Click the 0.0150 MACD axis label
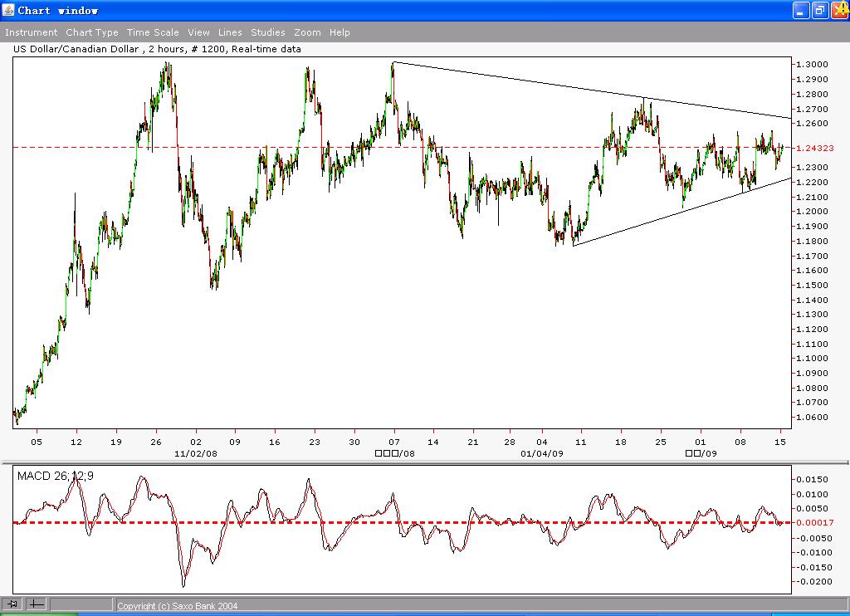 click(812, 479)
